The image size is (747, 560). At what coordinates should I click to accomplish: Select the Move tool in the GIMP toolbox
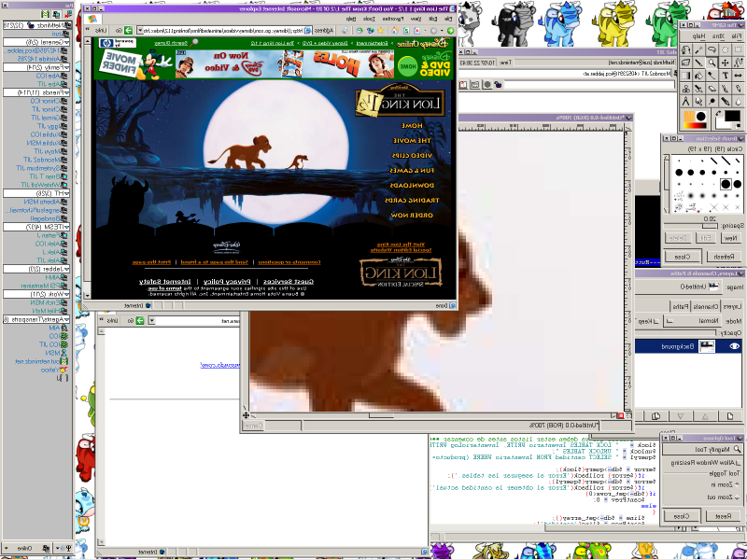726,63
